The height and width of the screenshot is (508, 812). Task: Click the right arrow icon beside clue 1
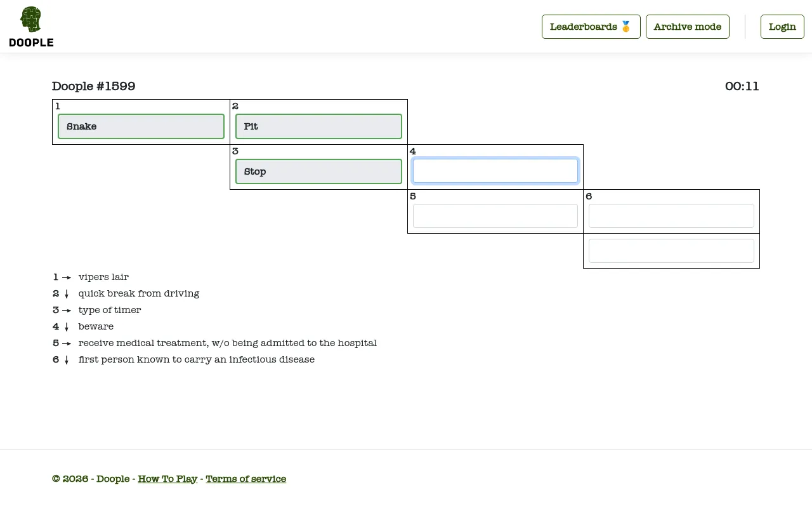67,277
